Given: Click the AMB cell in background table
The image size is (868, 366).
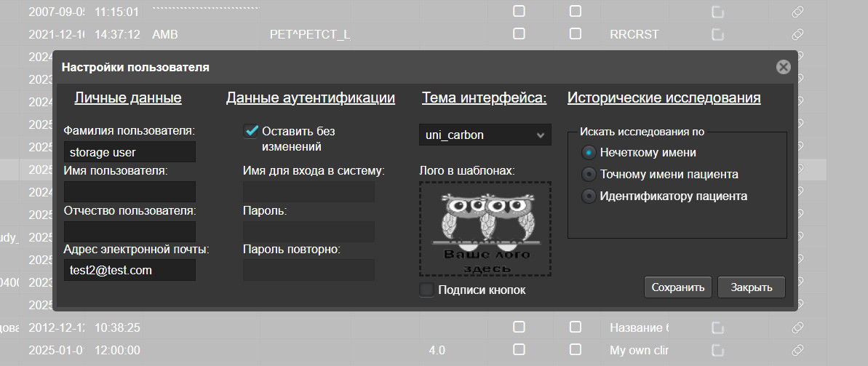Looking at the screenshot, I should pos(165,34).
